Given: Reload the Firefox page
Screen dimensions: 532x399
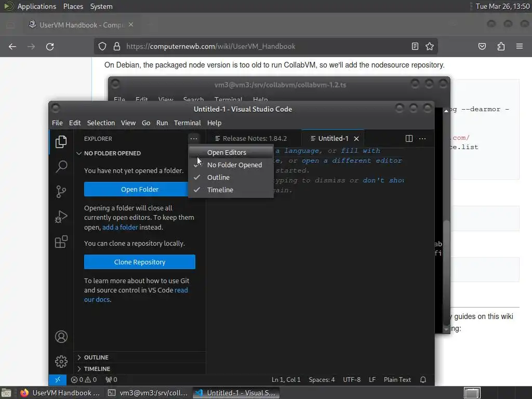Looking at the screenshot, I should tap(50, 46).
